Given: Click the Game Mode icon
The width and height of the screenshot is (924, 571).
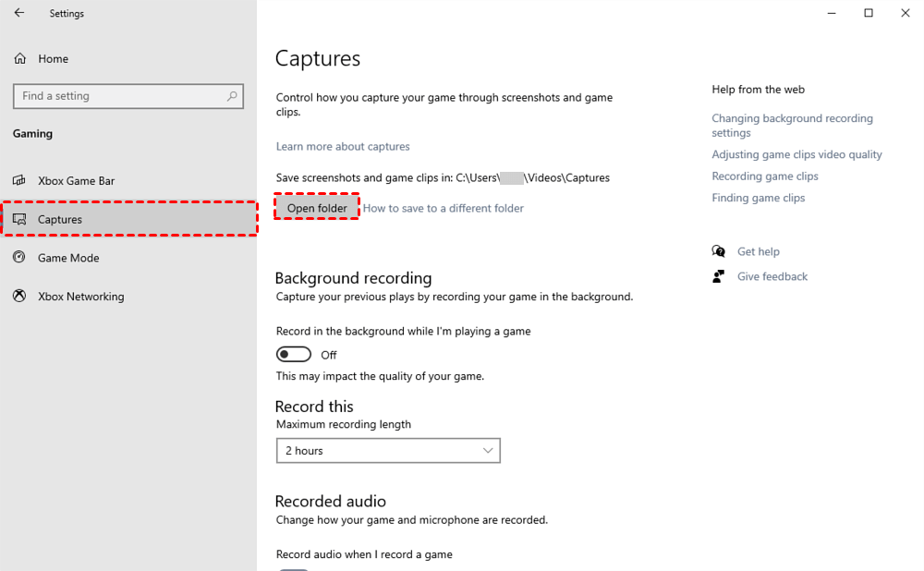Looking at the screenshot, I should [19, 258].
